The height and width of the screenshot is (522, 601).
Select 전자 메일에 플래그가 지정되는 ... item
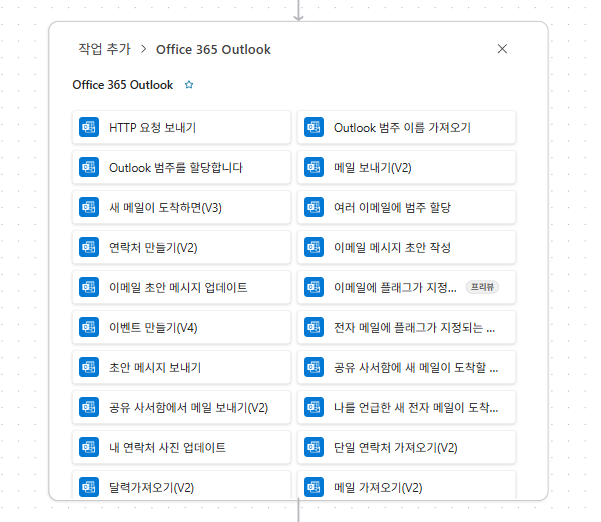click(x=406, y=327)
